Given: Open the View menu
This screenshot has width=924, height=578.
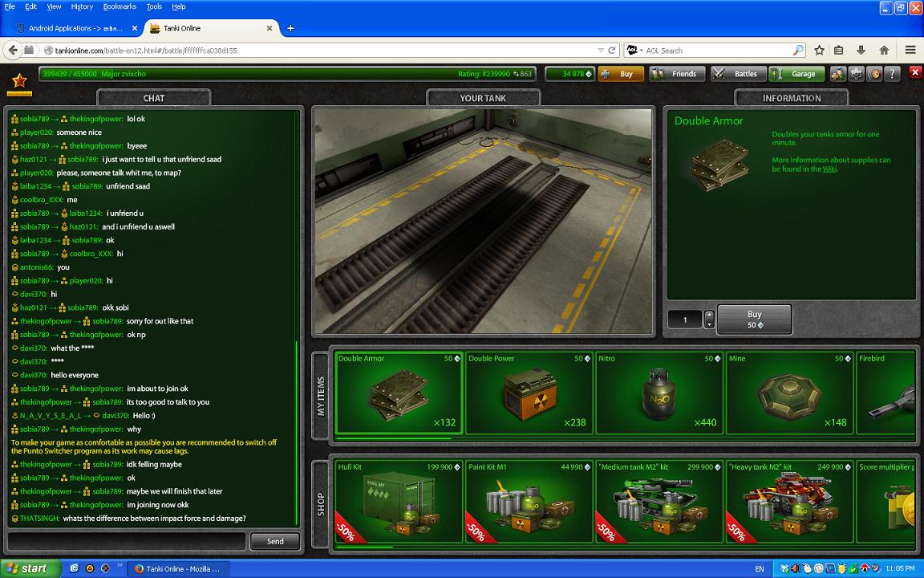Looking at the screenshot, I should pyautogui.click(x=54, y=6).
